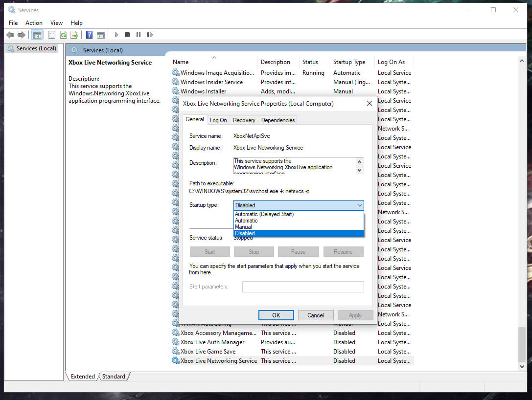This screenshot has width=532, height=400.
Task: Click gear icon of Xbox Live Auth Manager
Action: (175, 342)
